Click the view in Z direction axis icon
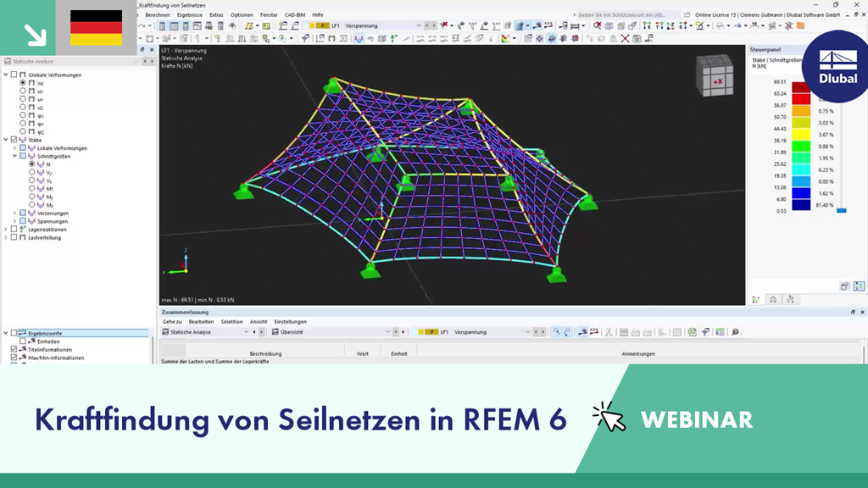Viewport: 868px width, 488px height. pos(670,25)
